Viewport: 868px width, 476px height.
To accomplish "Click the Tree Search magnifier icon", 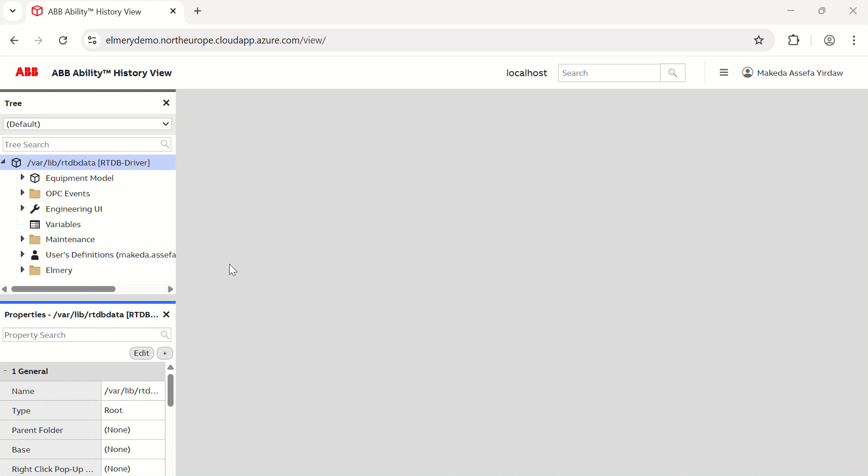I will [x=165, y=144].
